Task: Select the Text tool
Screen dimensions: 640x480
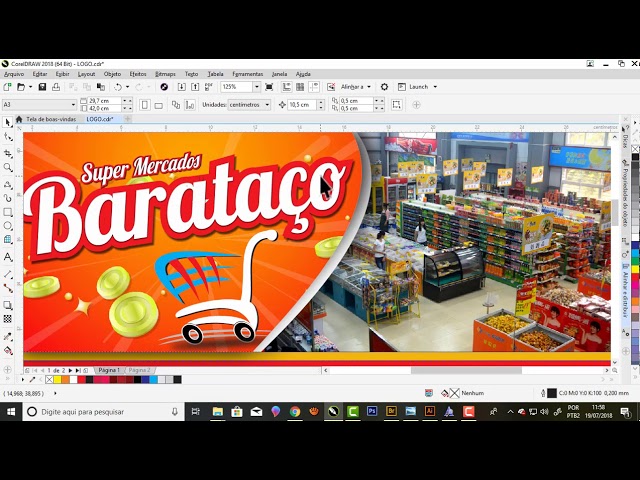Action: (x=7, y=257)
